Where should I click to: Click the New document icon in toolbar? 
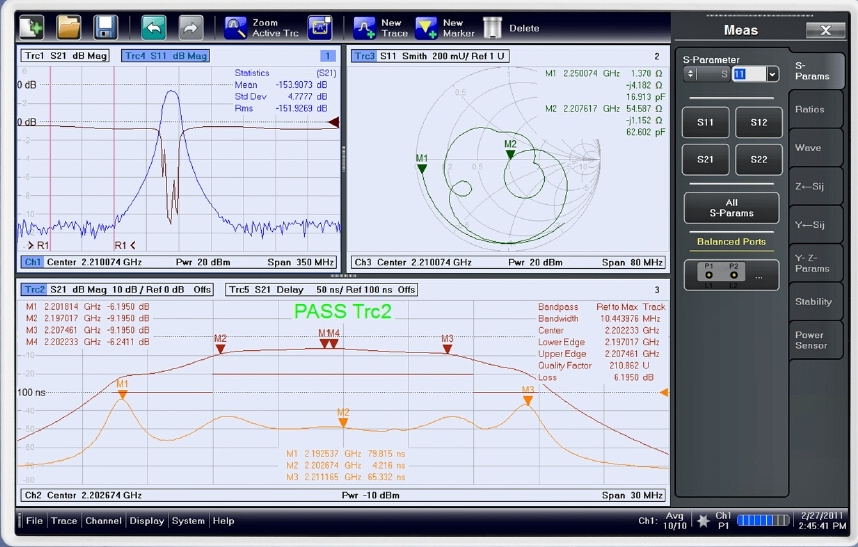[x=31, y=27]
